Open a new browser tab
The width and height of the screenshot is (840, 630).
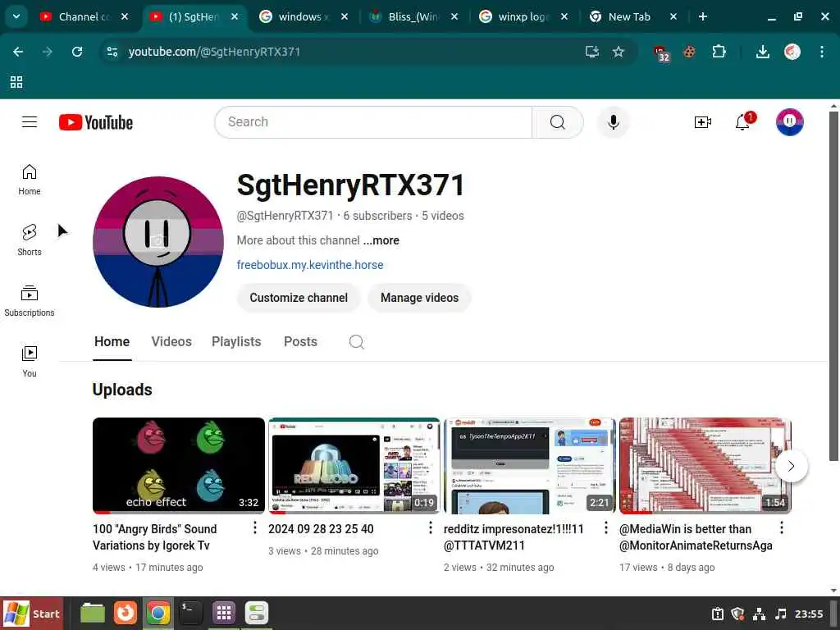(x=703, y=16)
